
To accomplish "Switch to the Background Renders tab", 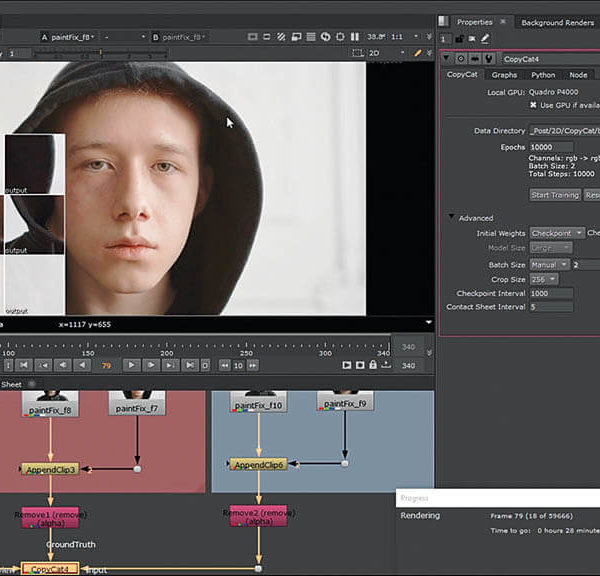I will tap(557, 23).
